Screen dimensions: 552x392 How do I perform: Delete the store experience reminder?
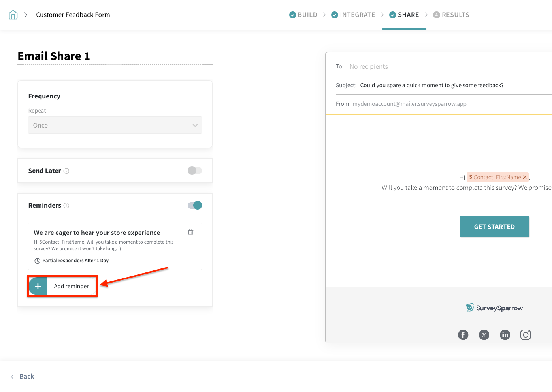coord(190,232)
